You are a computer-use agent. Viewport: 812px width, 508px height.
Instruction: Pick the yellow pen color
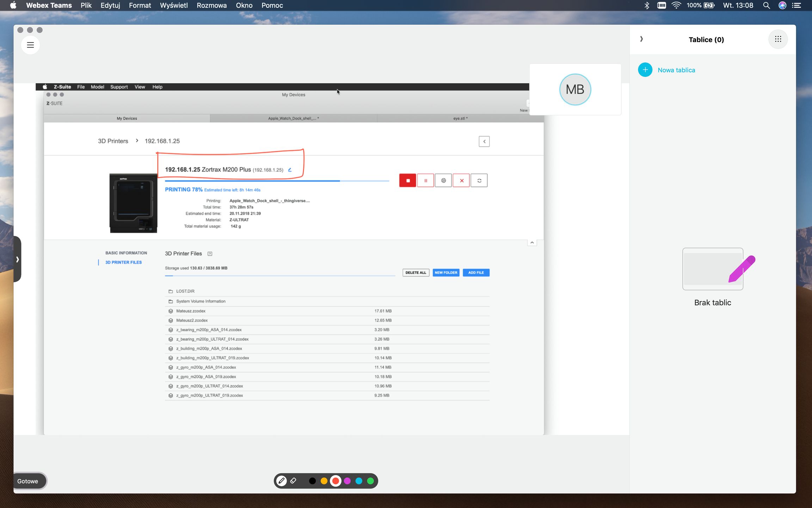pyautogui.click(x=324, y=481)
